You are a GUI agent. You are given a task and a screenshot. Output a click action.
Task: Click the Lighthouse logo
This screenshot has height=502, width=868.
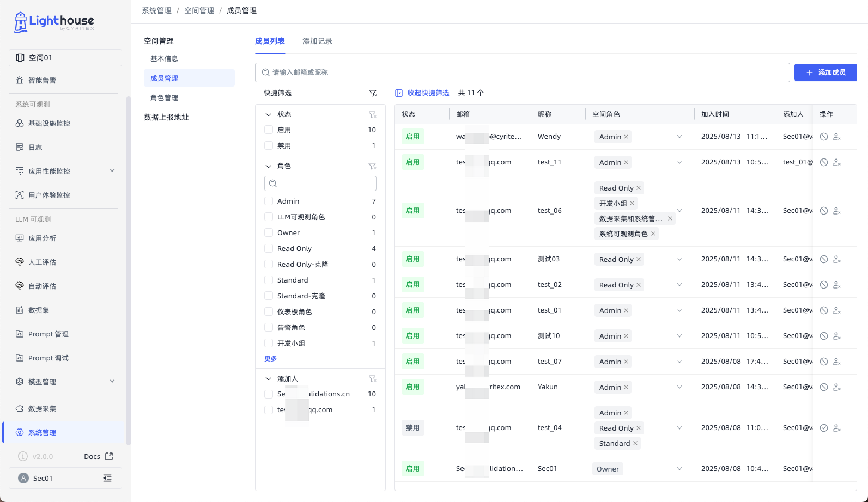[x=54, y=22]
